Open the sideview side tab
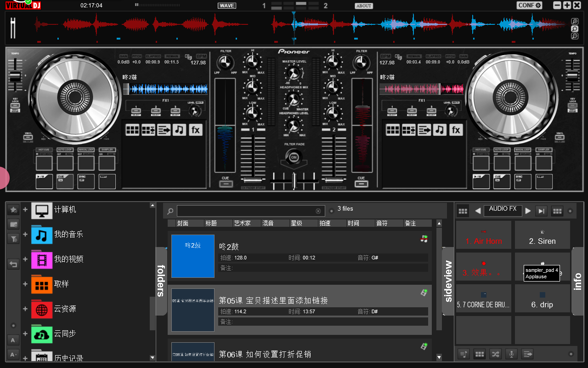 click(x=448, y=281)
